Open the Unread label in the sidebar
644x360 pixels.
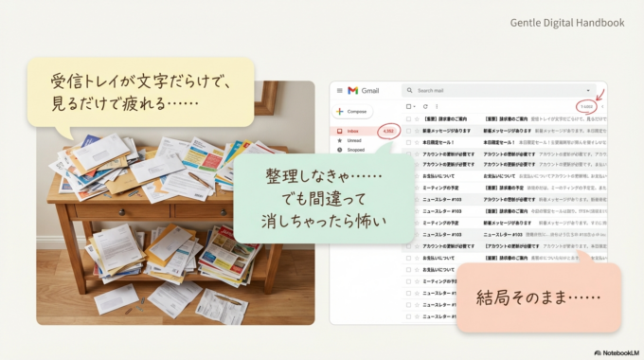[x=354, y=140]
